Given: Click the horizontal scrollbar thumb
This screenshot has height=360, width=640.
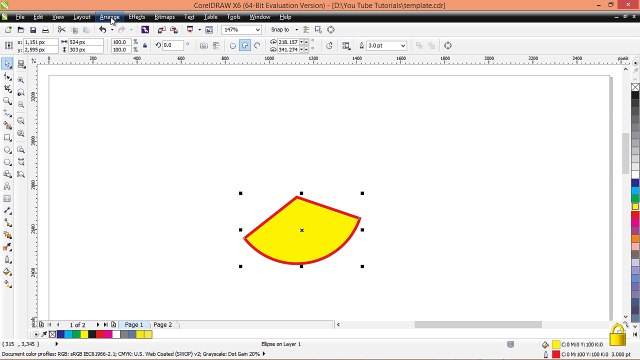Looking at the screenshot, I should [x=478, y=324].
